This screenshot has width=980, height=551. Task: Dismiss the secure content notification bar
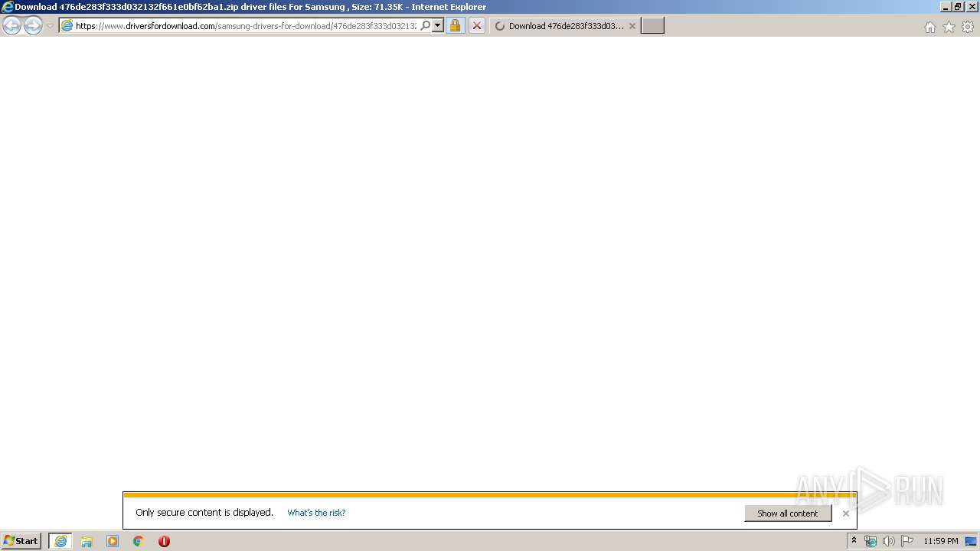(845, 514)
